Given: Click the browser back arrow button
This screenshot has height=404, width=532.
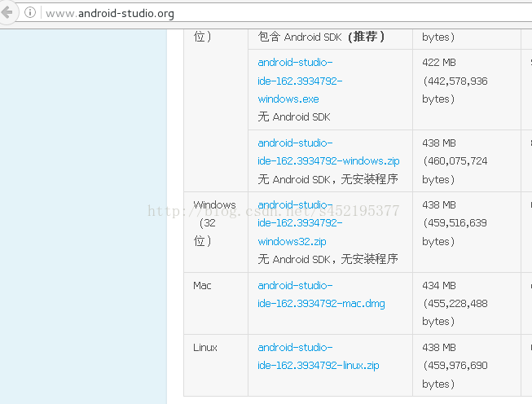Looking at the screenshot, I should [x=7, y=12].
